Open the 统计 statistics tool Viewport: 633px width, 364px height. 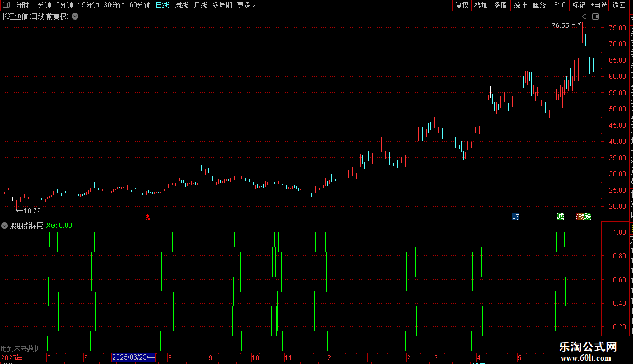click(x=520, y=5)
